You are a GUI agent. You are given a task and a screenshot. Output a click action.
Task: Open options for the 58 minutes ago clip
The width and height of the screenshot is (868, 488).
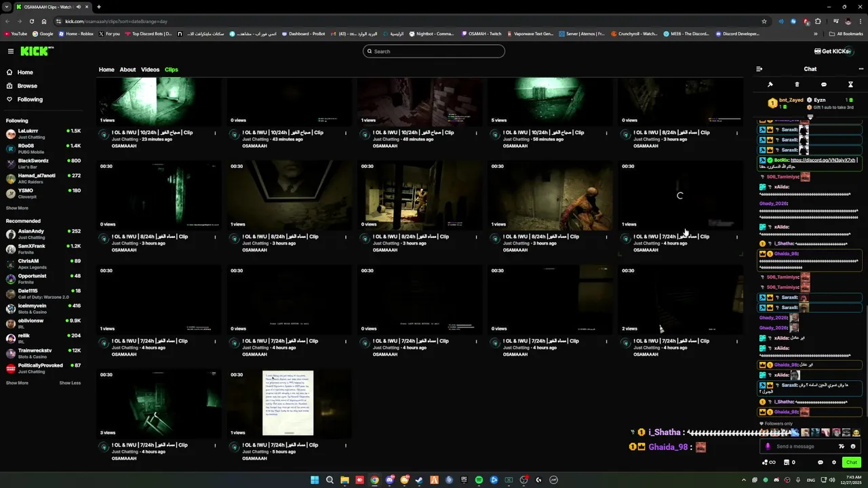click(606, 133)
